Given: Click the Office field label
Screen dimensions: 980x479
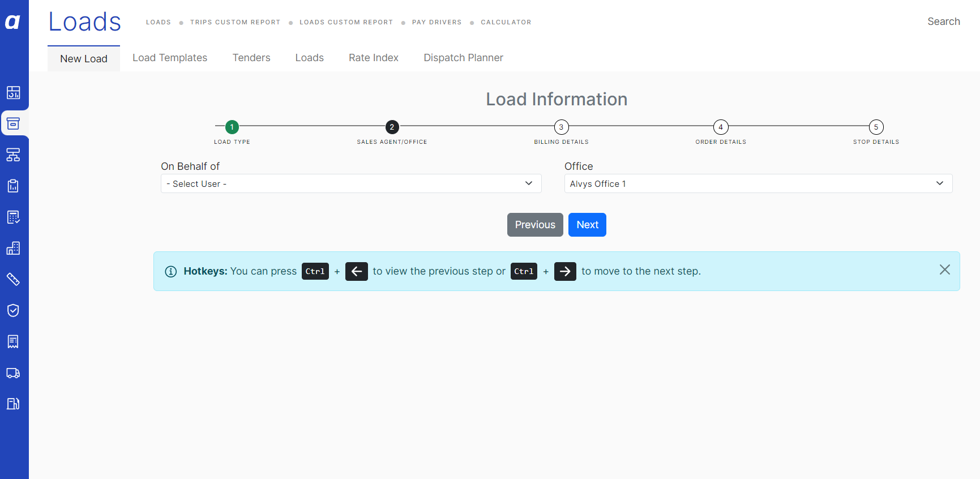Looking at the screenshot, I should 579,166.
